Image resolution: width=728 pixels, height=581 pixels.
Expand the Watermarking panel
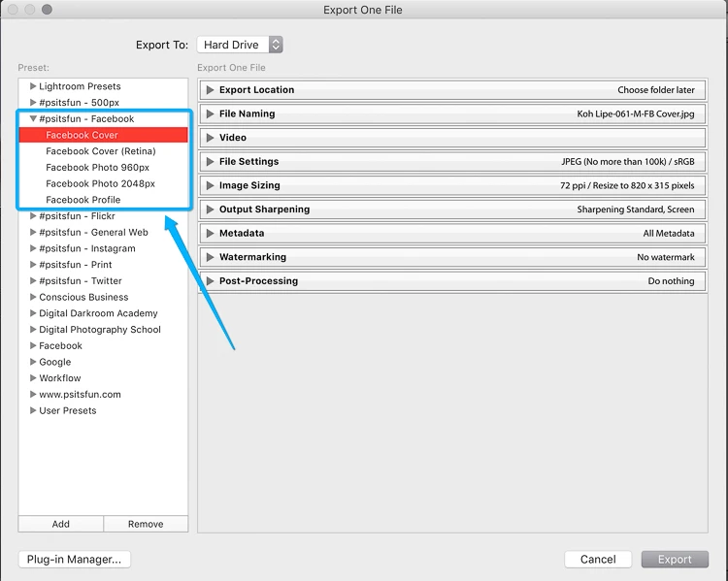click(210, 257)
